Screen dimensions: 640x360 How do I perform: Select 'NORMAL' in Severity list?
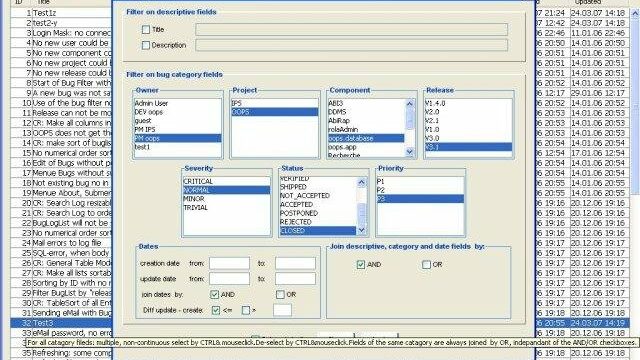(x=226, y=190)
